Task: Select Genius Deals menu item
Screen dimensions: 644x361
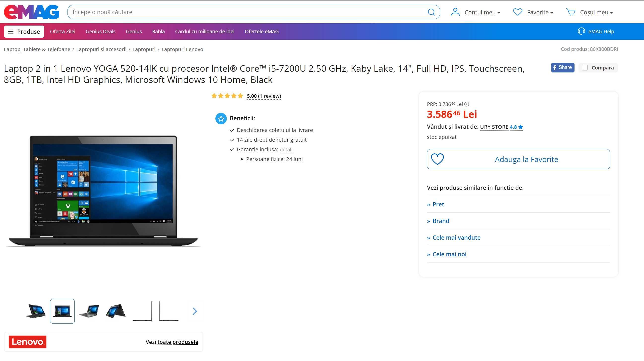Action: coord(101,32)
